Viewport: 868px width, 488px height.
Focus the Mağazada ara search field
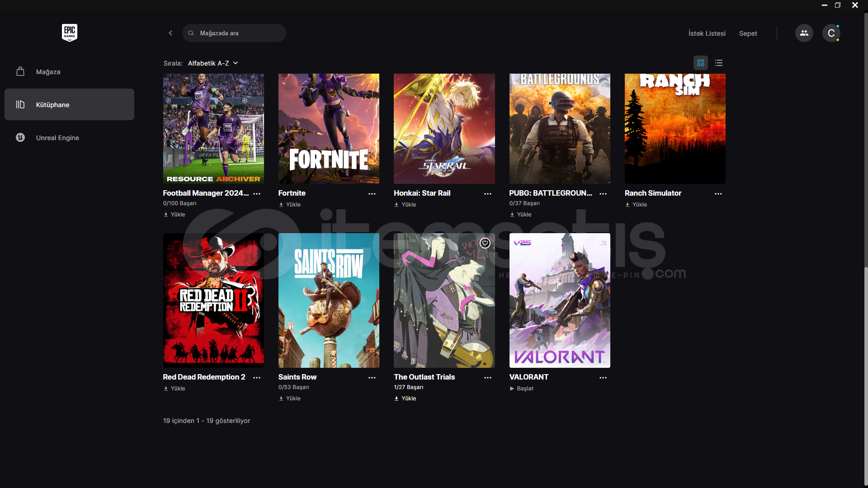pyautogui.click(x=234, y=33)
